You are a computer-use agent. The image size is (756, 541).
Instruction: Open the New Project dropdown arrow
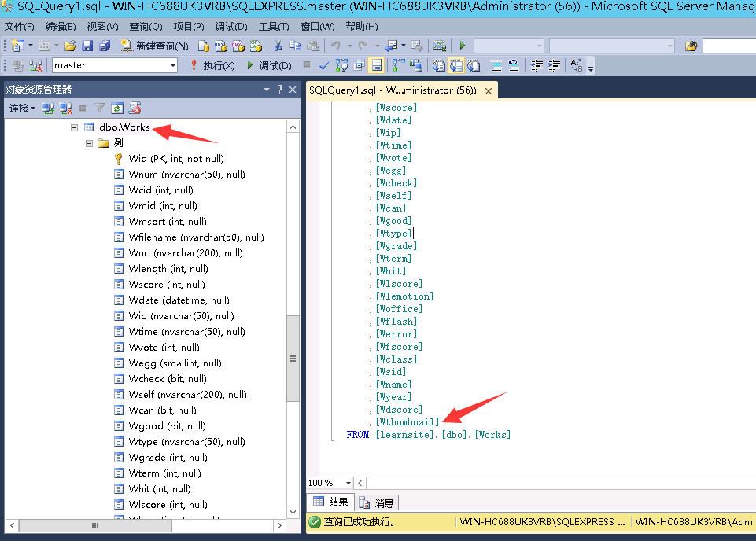coord(31,46)
